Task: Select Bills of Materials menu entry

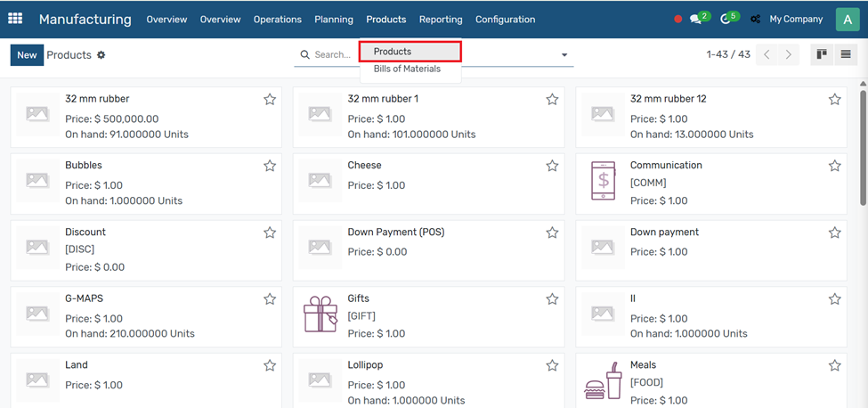Action: coord(407,69)
